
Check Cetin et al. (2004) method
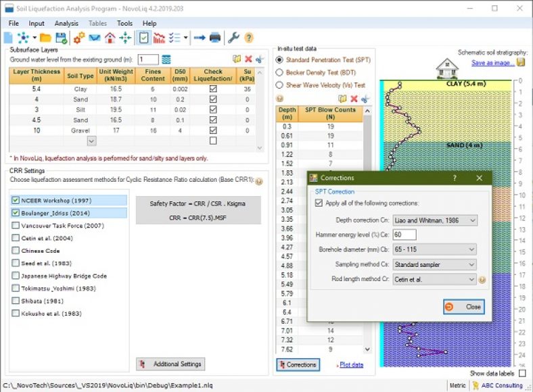pos(16,238)
